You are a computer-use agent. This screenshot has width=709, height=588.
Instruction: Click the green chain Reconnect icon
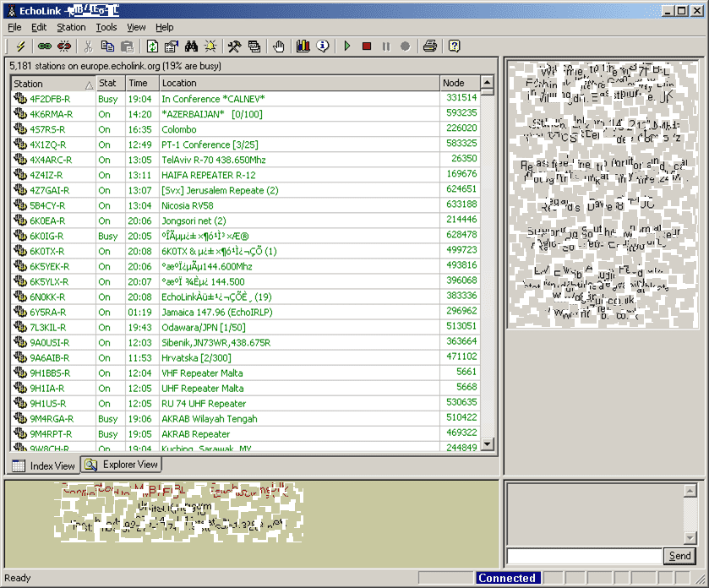(x=44, y=46)
